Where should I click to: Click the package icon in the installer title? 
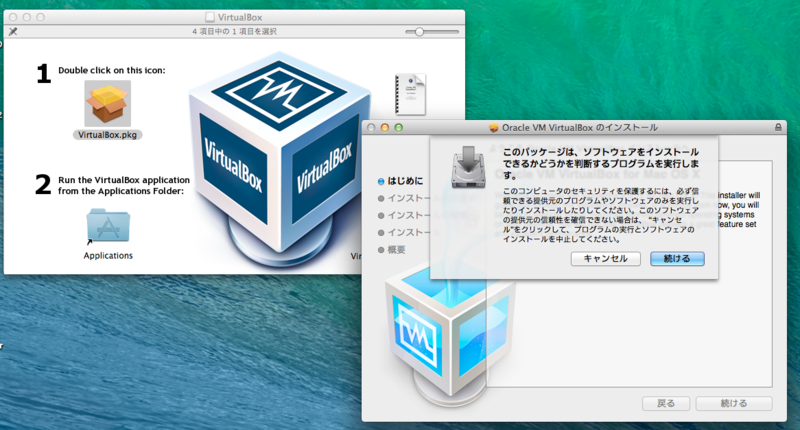tap(493, 128)
